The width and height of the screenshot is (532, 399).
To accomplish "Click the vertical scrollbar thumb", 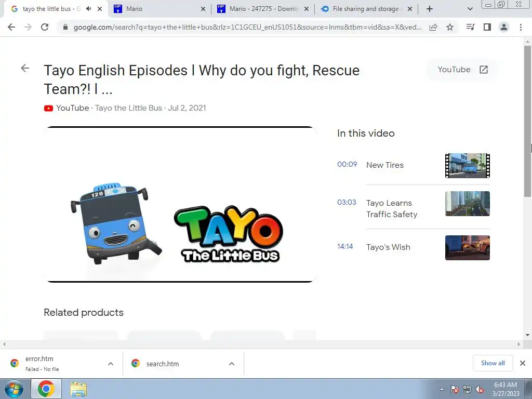I will tap(527, 121).
